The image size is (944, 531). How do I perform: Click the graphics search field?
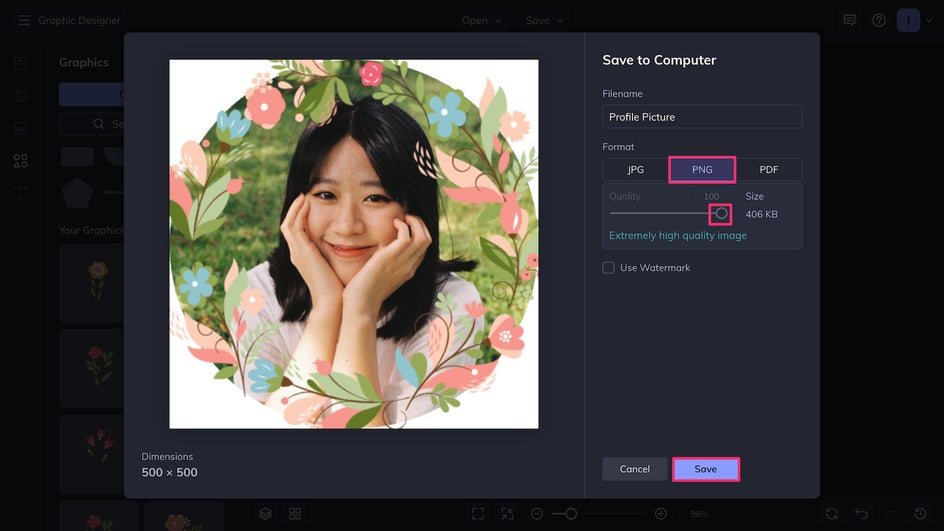pos(92,124)
